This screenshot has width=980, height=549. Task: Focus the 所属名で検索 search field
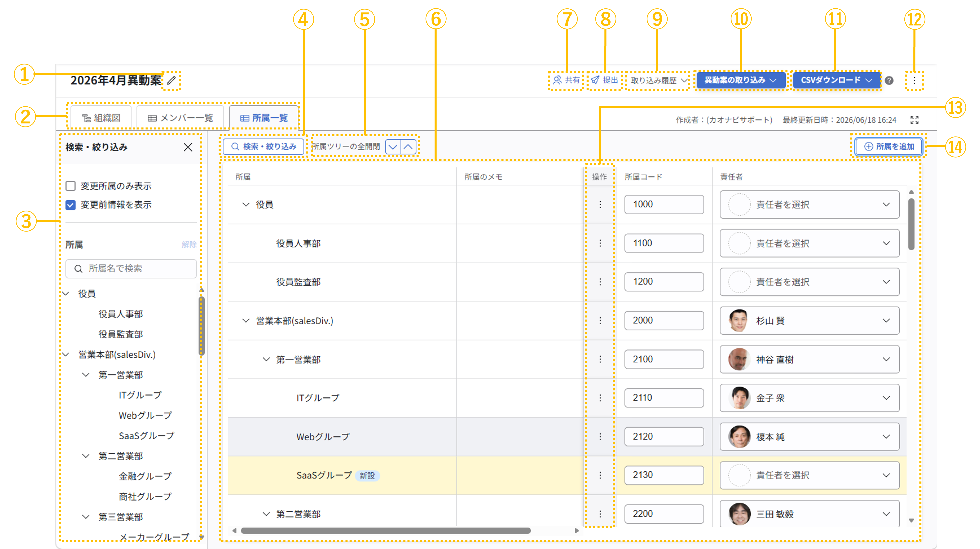tap(131, 269)
